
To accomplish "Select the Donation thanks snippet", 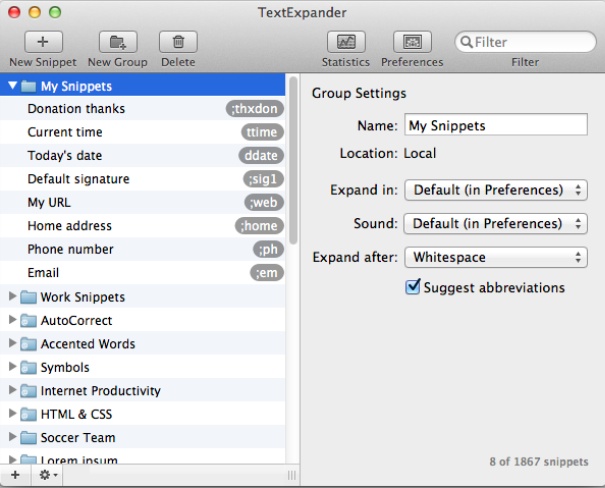I will (70, 108).
